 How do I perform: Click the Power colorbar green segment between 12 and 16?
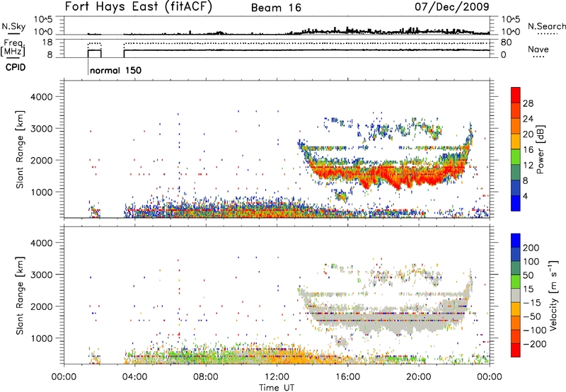pos(516,156)
